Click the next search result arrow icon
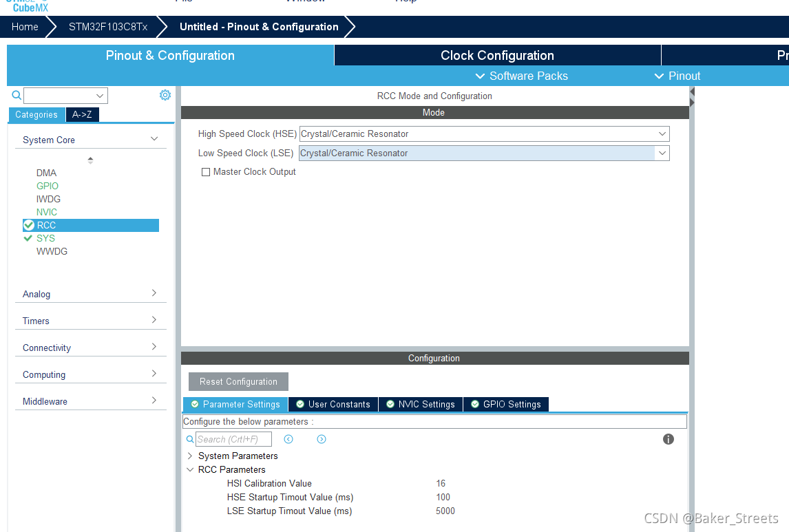 pyautogui.click(x=322, y=439)
